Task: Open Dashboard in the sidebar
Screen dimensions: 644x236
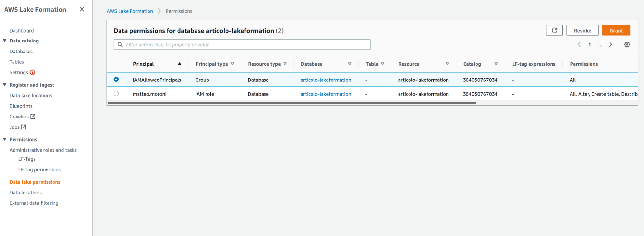Action: click(22, 31)
